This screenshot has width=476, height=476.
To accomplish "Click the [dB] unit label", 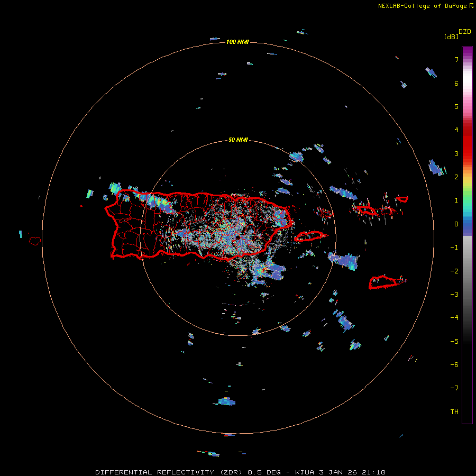I will point(451,37).
